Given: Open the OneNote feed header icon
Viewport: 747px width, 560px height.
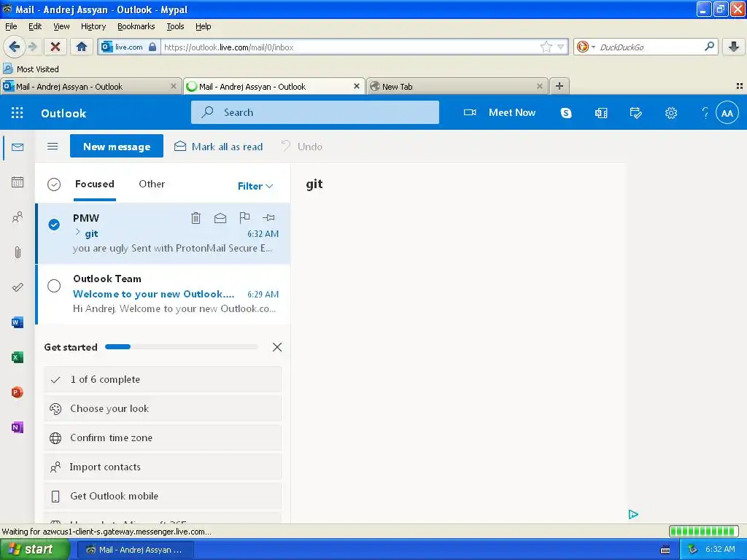Looking at the screenshot, I should pos(601,113).
